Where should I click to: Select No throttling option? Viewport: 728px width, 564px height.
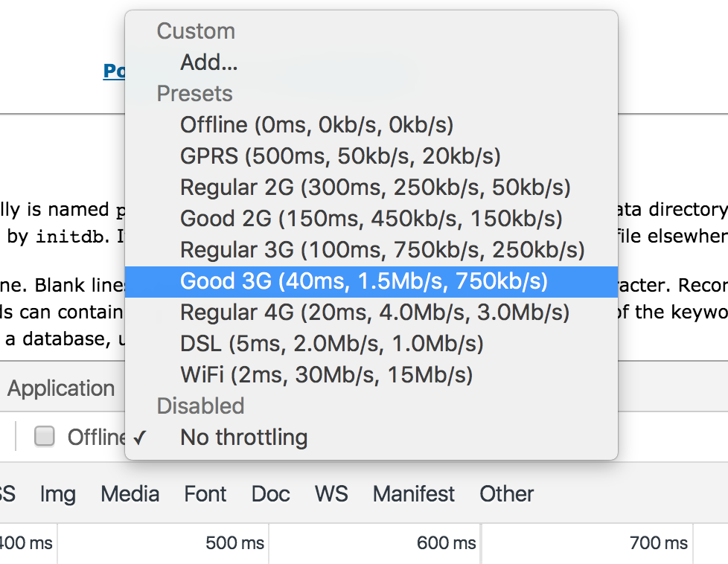(x=371, y=438)
